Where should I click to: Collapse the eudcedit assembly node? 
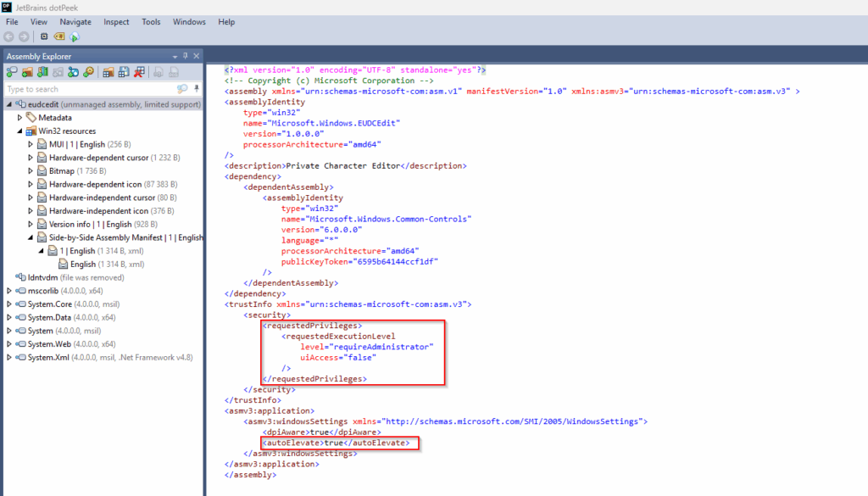8,104
